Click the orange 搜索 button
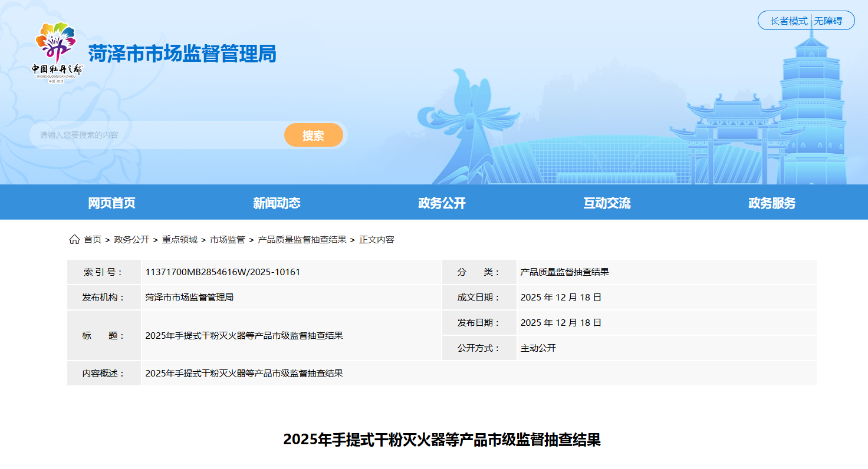868x469 pixels. 313,135
